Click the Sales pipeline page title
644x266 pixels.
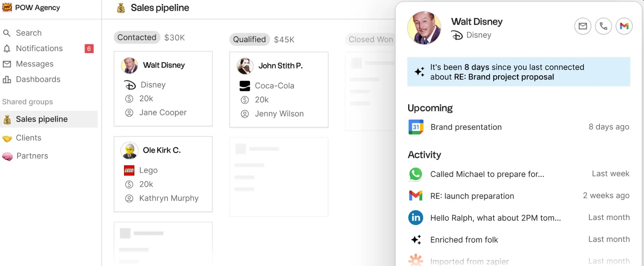coord(160,8)
